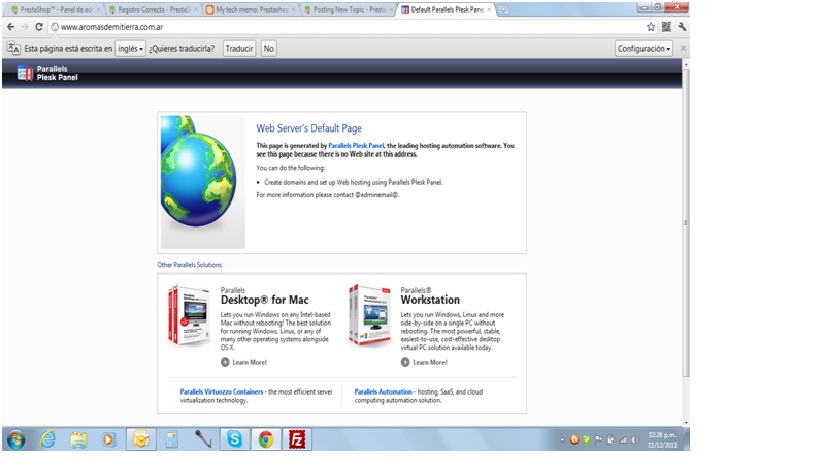Close the Default Parallels Plesk Panel tab
Screen dimensions: 819x460
[489, 9]
